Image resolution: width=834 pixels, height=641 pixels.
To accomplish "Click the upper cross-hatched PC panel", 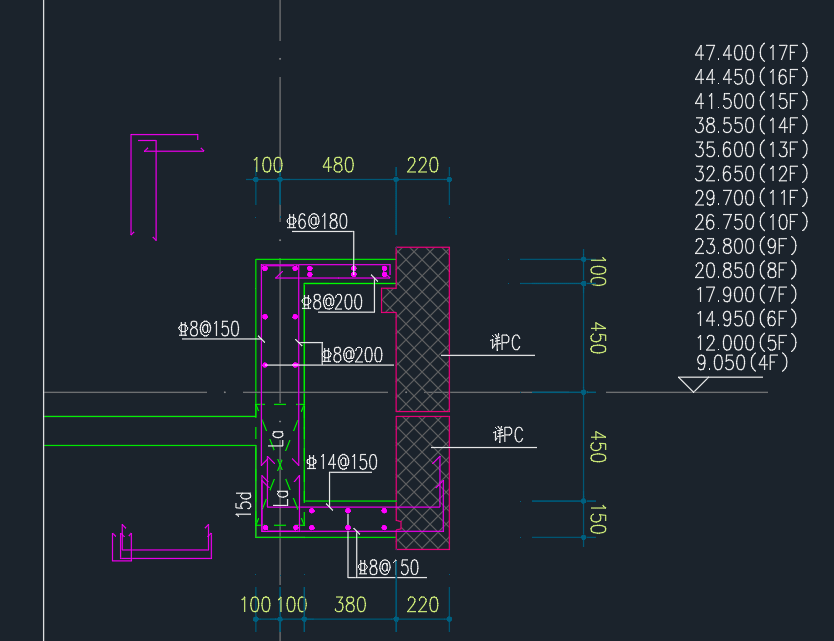I will pos(423,330).
